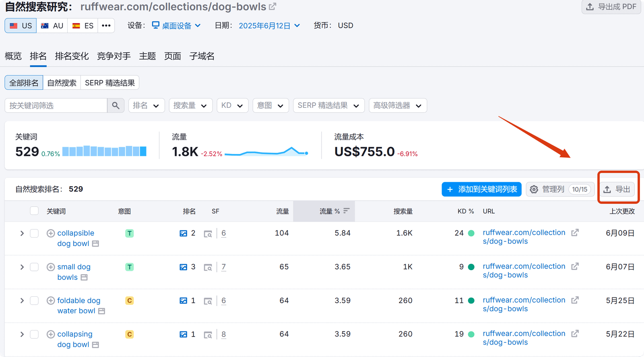
Task: Open external URL icon in small dog bowls row
Action: click(575, 267)
